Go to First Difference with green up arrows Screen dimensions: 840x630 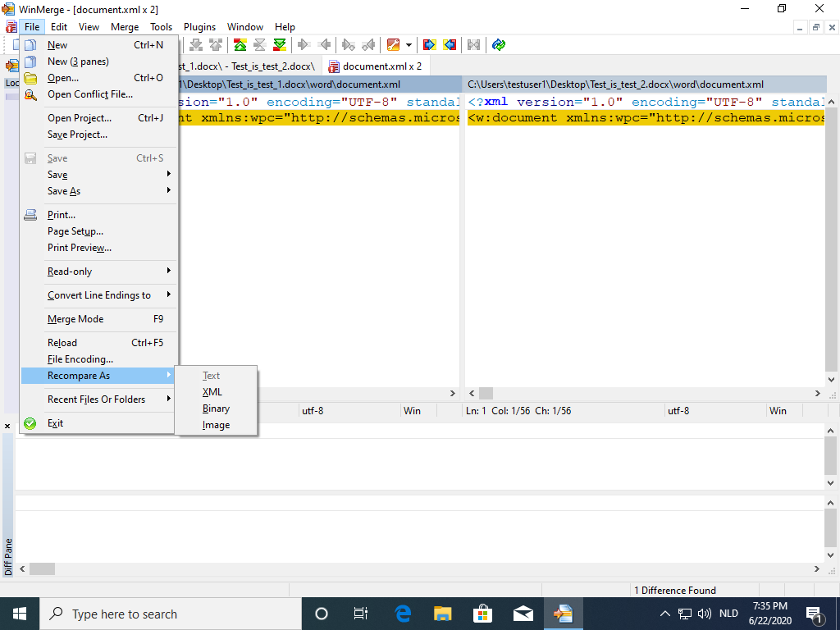pyautogui.click(x=240, y=45)
